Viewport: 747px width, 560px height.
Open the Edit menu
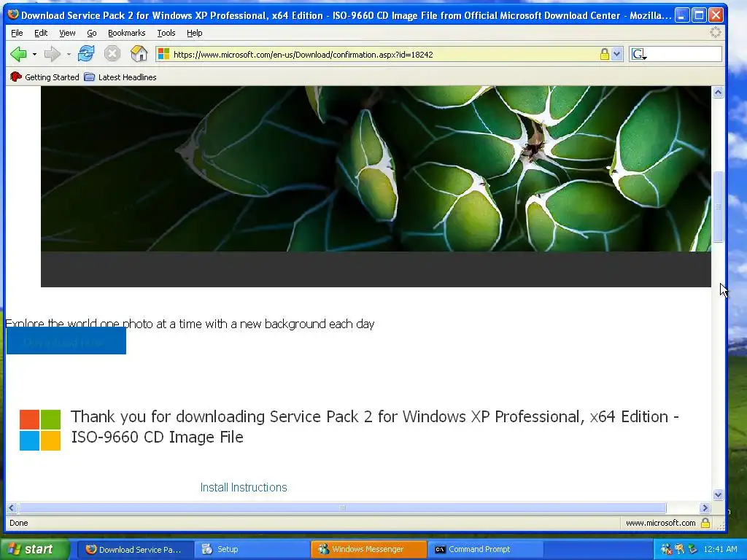click(x=41, y=33)
